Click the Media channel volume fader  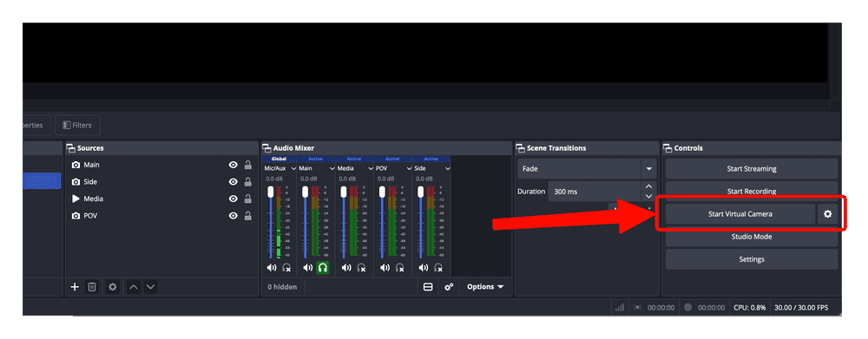[344, 192]
